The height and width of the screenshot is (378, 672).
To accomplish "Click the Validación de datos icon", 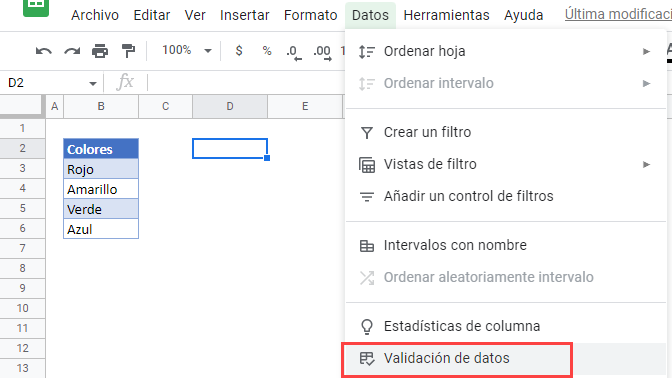I will tap(367, 358).
